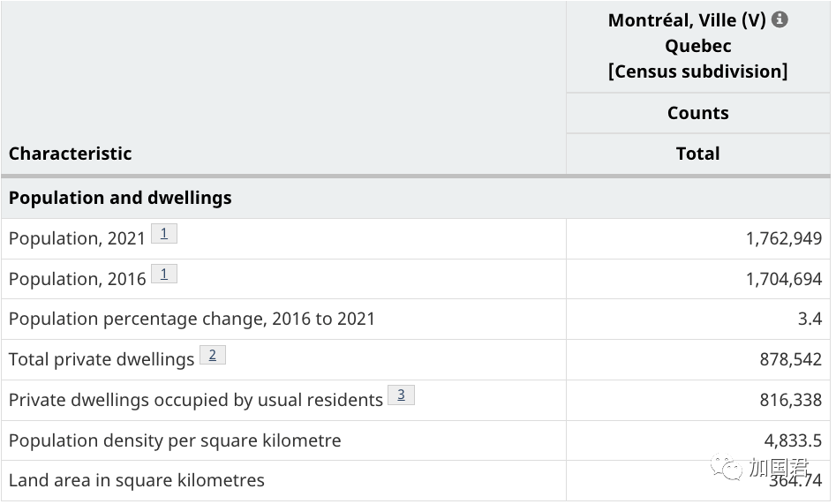The image size is (836, 504).
Task: Select the percentage change value 3.4
Action: point(810,319)
